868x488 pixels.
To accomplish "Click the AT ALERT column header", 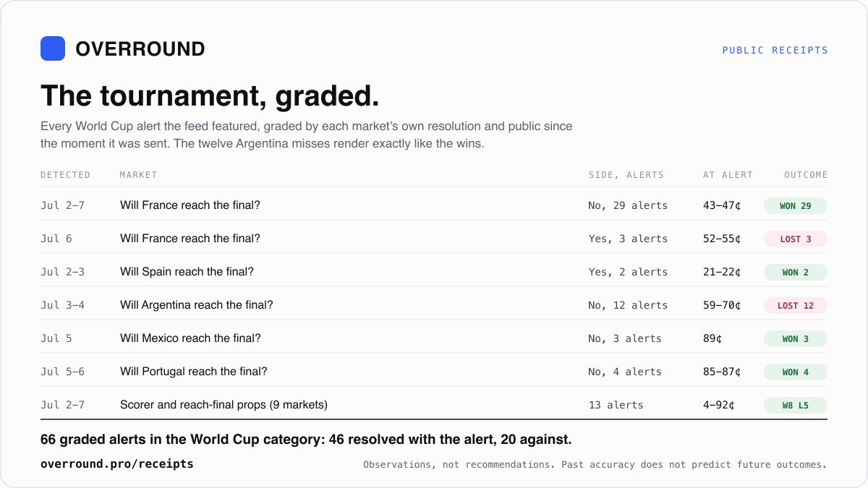I will [728, 175].
